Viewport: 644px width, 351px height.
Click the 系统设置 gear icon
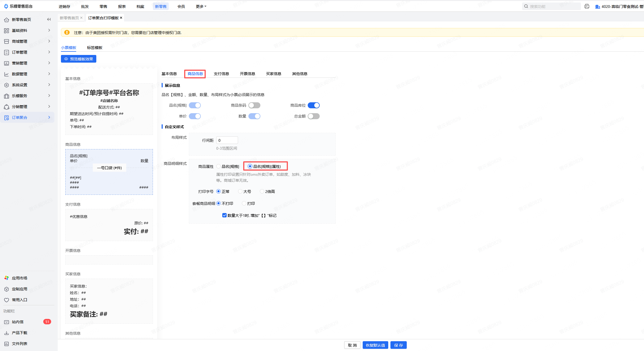7,85
